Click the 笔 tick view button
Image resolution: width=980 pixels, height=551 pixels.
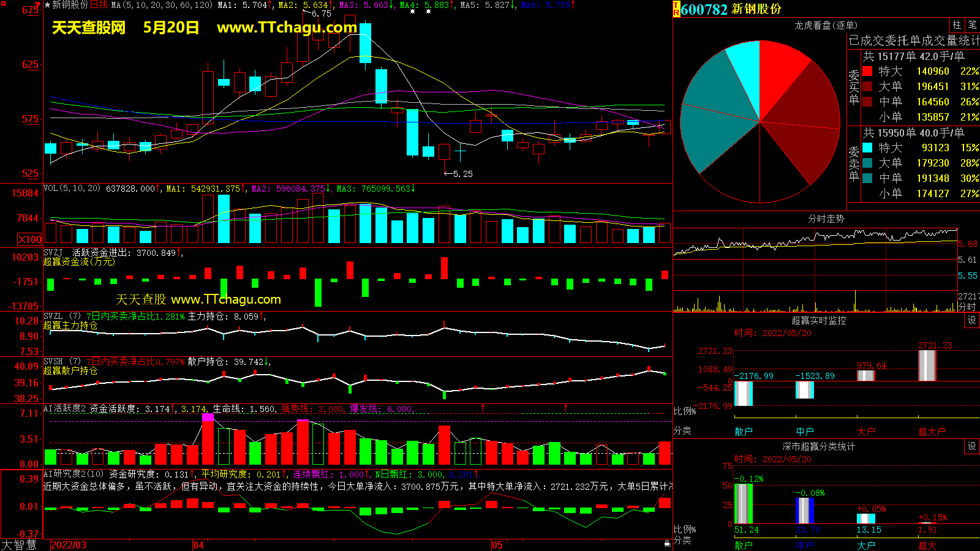[972, 25]
